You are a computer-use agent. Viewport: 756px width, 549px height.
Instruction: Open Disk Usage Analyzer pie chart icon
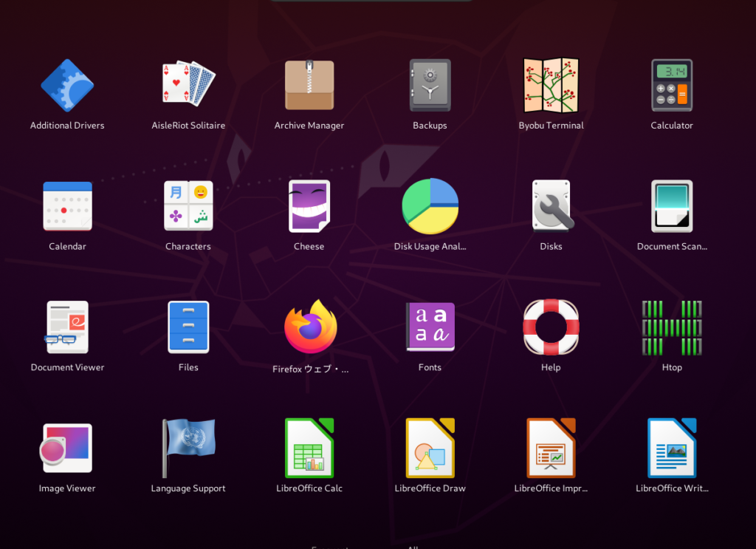430,206
